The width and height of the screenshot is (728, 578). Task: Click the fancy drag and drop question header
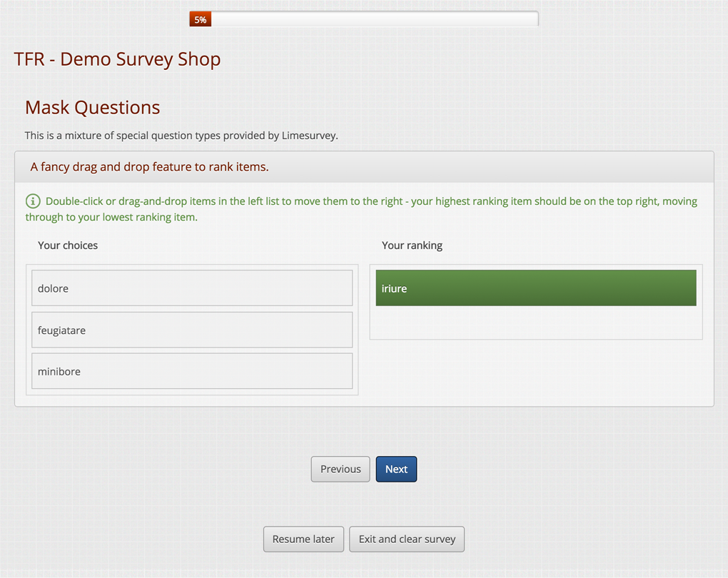click(150, 167)
